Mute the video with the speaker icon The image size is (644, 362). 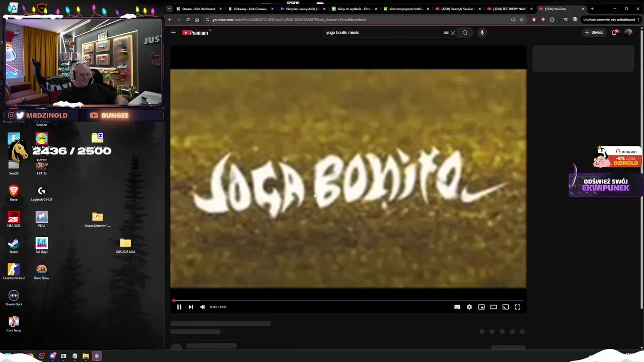coord(203,307)
